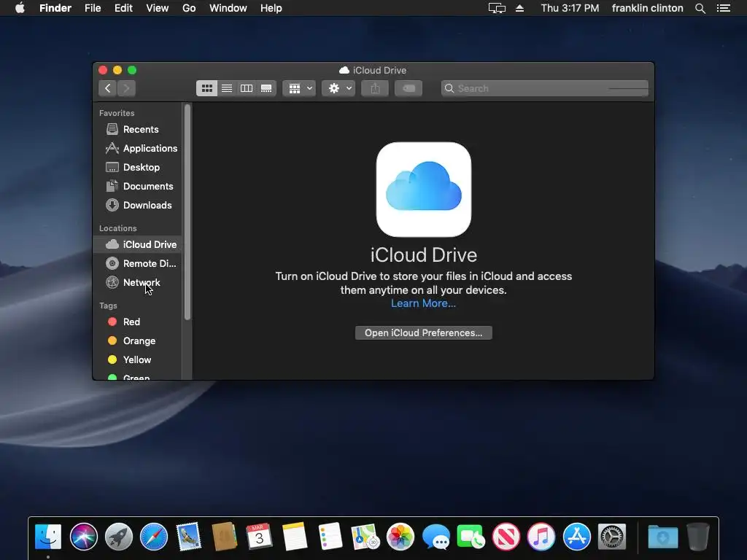The height and width of the screenshot is (560, 747).
Task: Open Finder from the Dock
Action: (48, 537)
